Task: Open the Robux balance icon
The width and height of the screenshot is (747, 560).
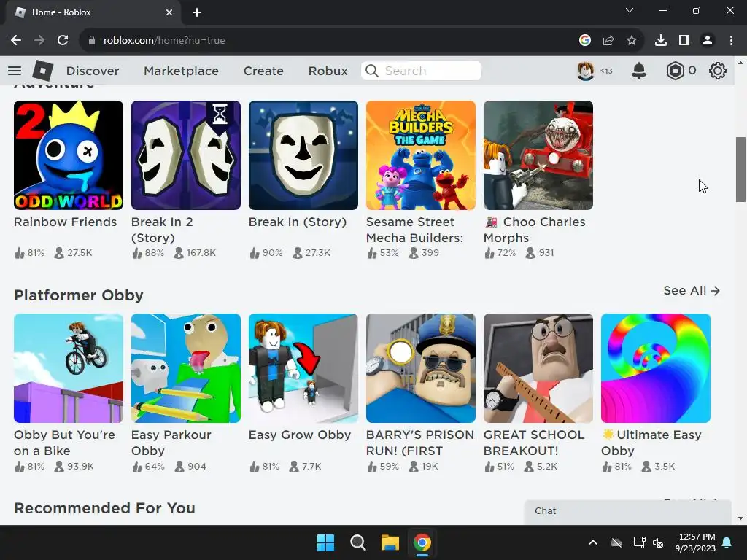Action: coord(675,71)
